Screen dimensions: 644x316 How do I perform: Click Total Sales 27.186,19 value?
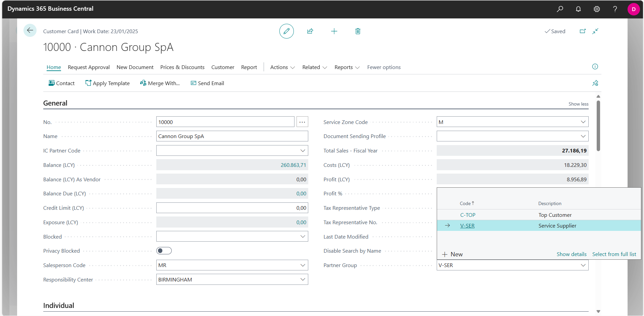[574, 151]
